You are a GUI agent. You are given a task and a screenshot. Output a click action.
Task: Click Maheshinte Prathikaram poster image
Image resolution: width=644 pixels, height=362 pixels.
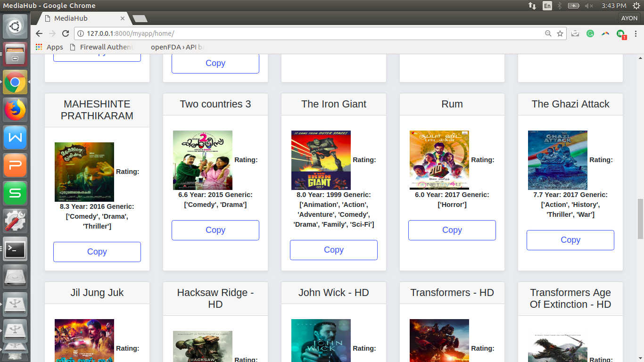tap(84, 172)
